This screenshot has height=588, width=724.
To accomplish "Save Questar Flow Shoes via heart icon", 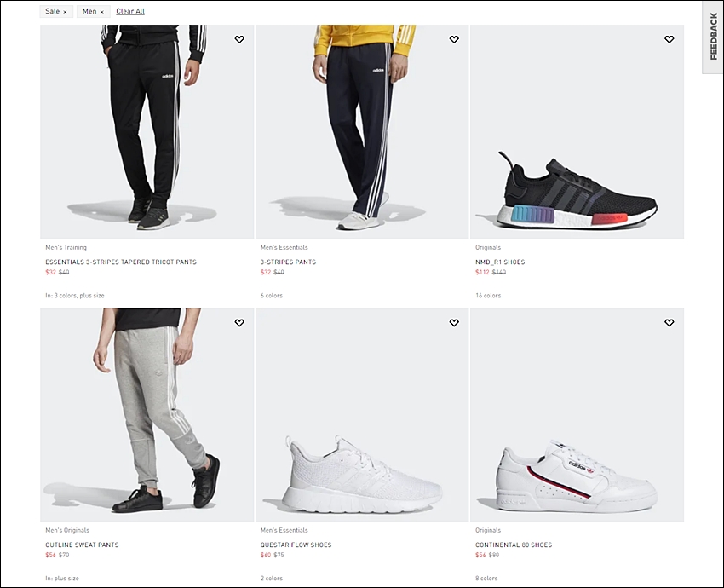I will [454, 323].
